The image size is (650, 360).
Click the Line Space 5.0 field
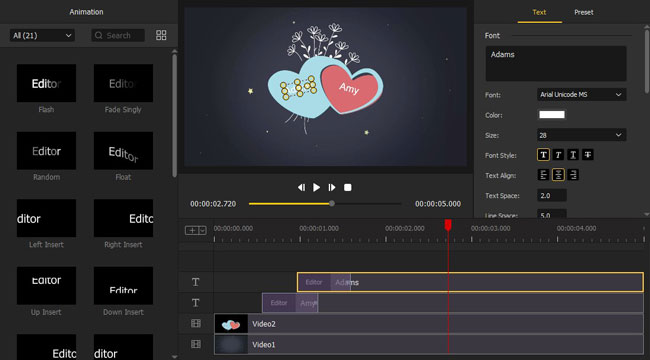pyautogui.click(x=552, y=214)
